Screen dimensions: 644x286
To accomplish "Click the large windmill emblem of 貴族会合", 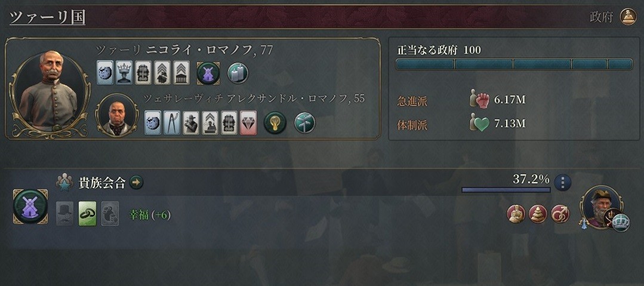I will pos(30,206).
